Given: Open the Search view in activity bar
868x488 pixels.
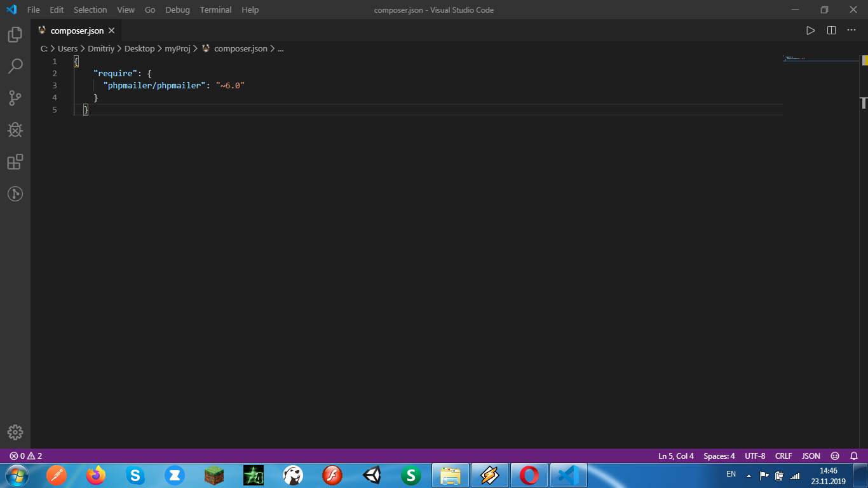Looking at the screenshot, I should pyautogui.click(x=15, y=66).
